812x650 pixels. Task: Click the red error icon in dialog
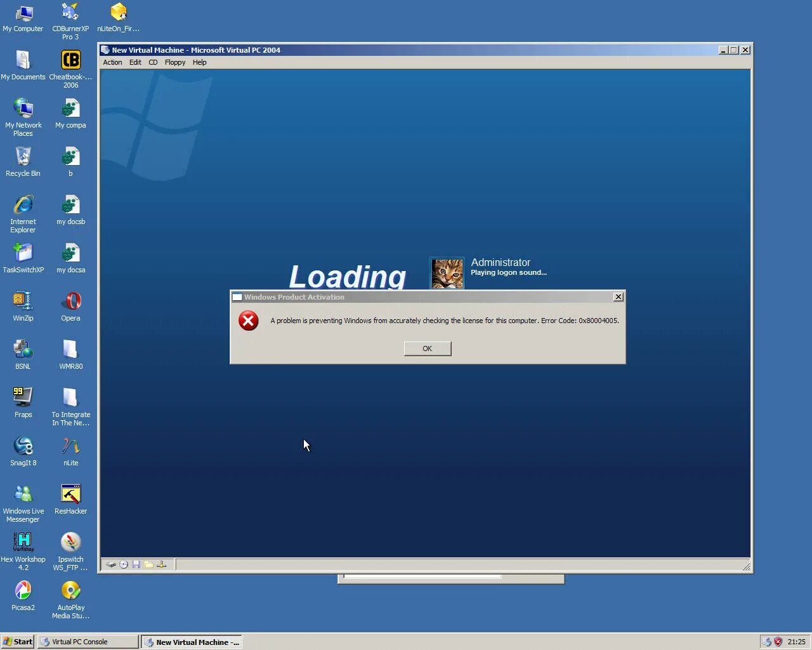coord(249,321)
